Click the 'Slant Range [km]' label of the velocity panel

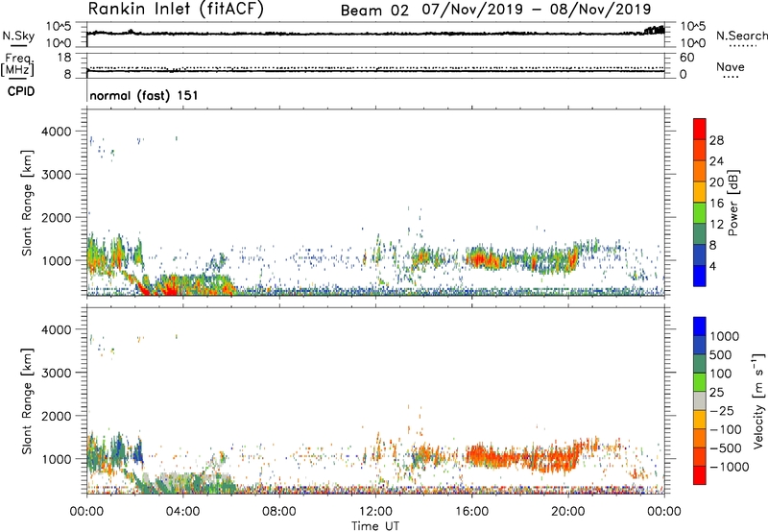coord(27,401)
